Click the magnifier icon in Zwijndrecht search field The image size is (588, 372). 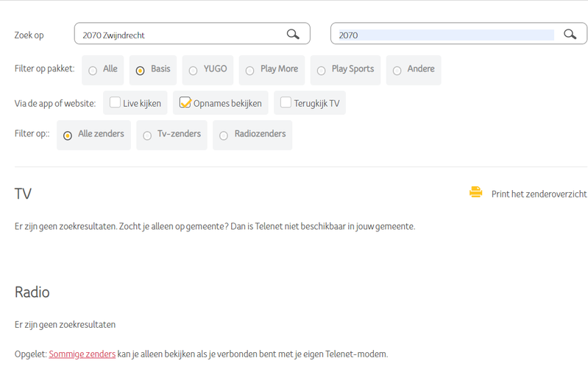(x=293, y=34)
